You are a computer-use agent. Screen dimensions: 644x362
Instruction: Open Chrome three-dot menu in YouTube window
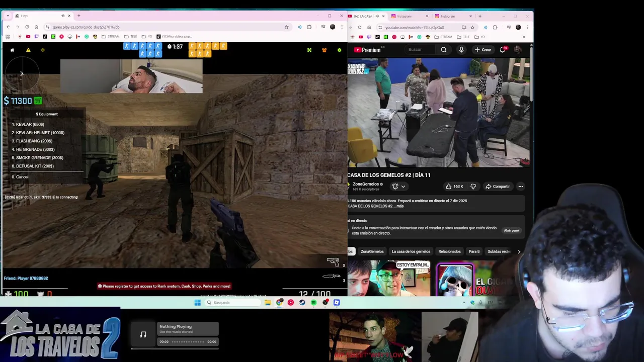click(x=527, y=27)
